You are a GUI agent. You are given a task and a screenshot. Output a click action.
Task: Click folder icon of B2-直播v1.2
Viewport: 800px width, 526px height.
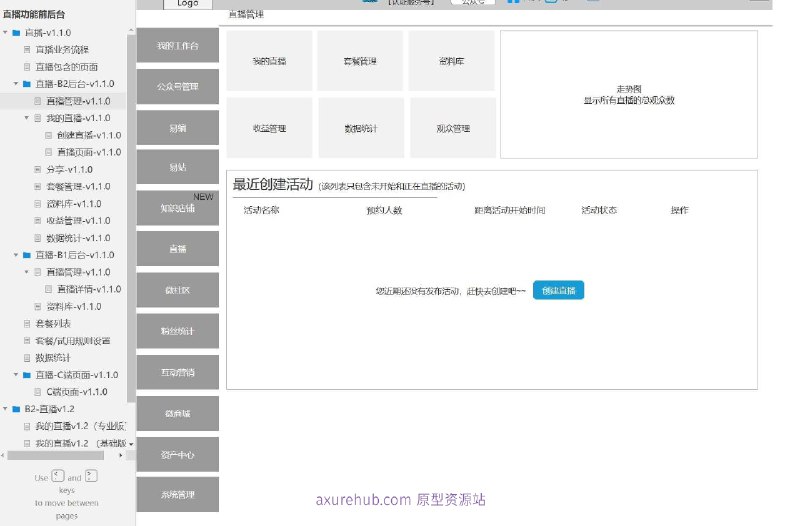pos(16,409)
